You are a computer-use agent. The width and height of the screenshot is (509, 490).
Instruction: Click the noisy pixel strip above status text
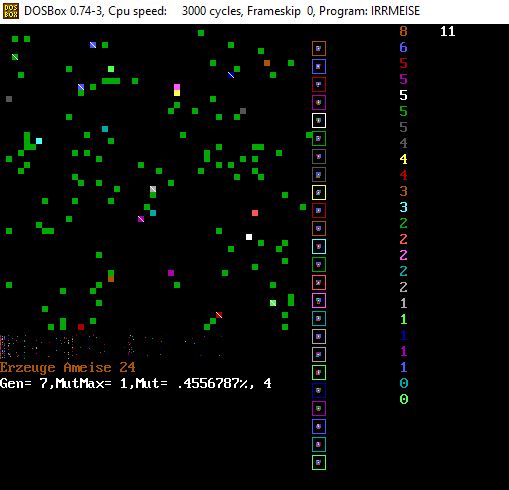(x=112, y=347)
